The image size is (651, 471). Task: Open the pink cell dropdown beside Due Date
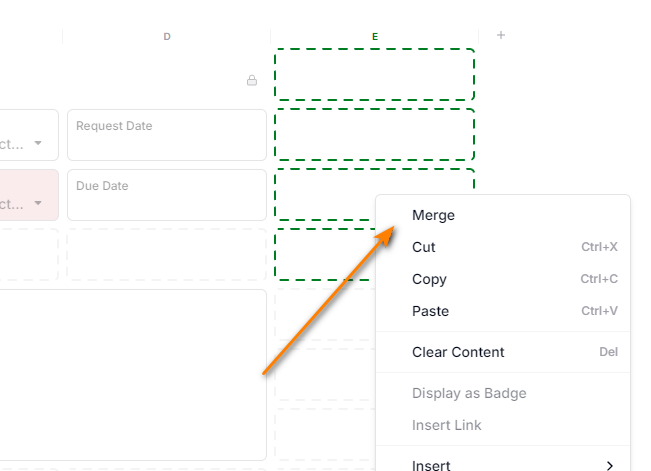[x=38, y=203]
